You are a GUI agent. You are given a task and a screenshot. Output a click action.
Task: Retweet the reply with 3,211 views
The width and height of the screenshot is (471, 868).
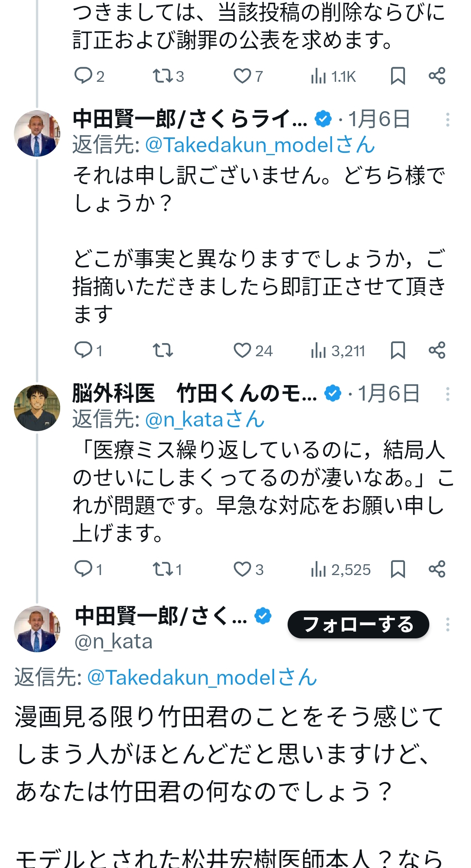(163, 350)
